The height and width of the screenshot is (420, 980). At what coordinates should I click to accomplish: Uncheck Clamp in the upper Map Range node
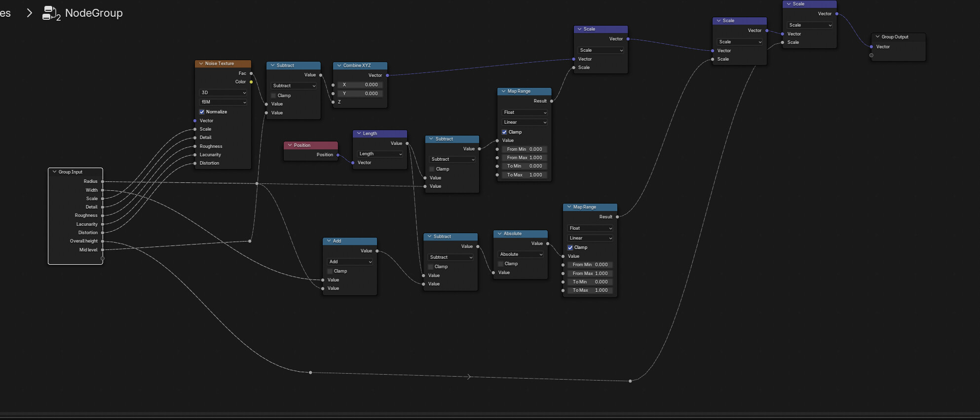click(504, 132)
